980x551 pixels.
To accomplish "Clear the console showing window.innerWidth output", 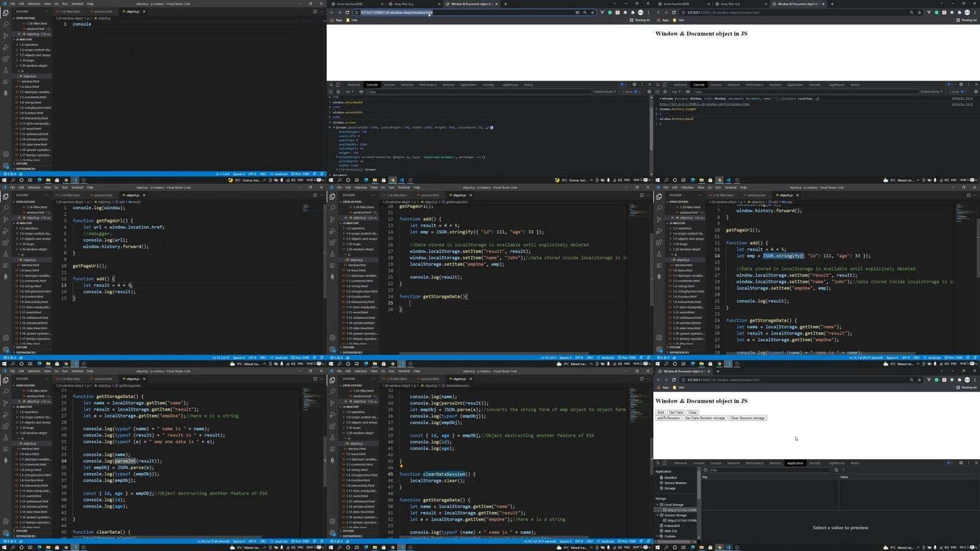I will [338, 91].
